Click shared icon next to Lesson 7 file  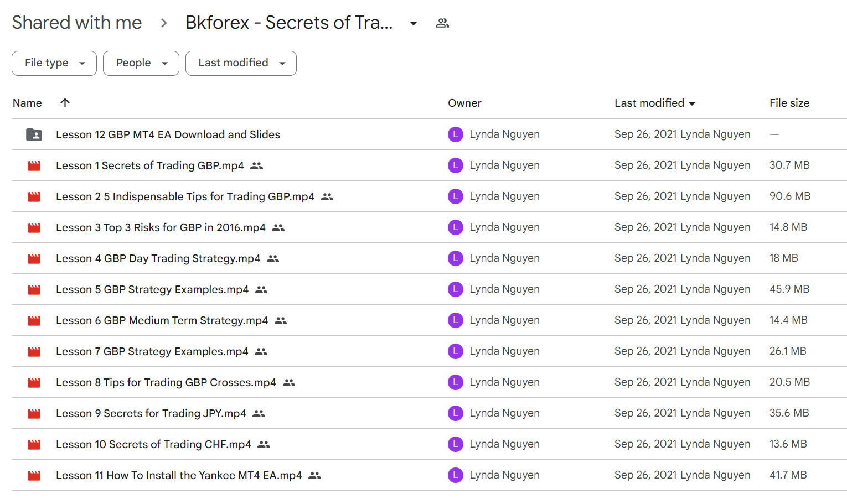[x=261, y=351]
